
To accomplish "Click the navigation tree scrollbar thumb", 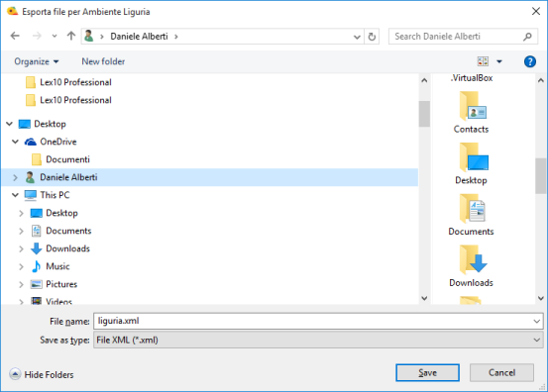I will (x=424, y=114).
